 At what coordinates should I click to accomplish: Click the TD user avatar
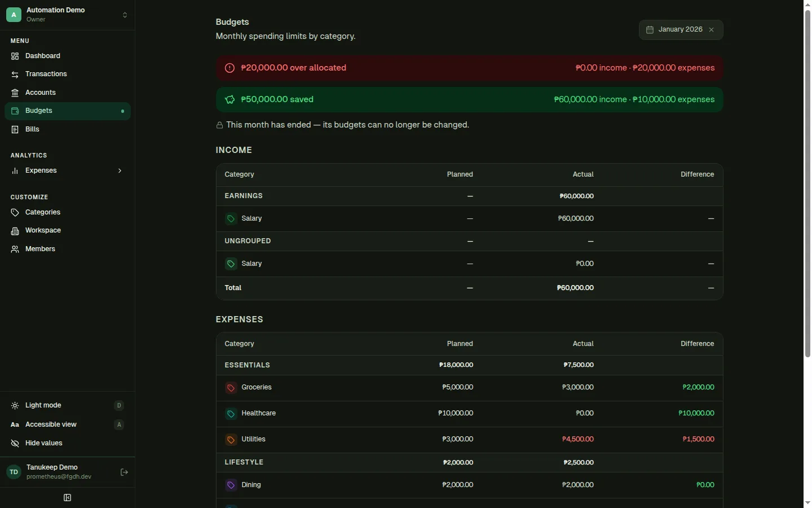tap(14, 472)
